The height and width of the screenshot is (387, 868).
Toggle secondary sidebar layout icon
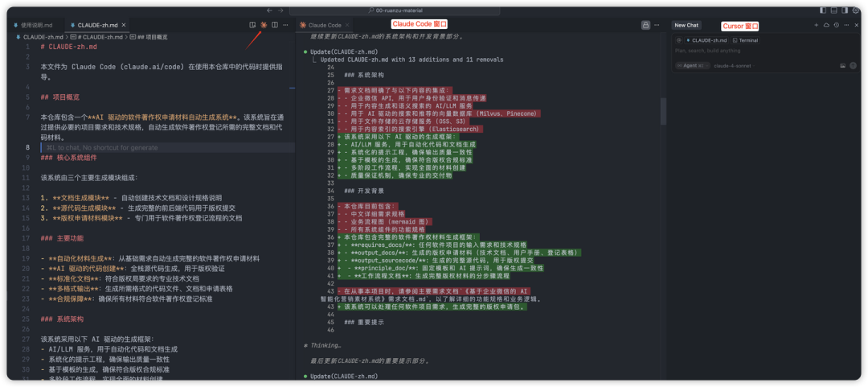click(845, 10)
